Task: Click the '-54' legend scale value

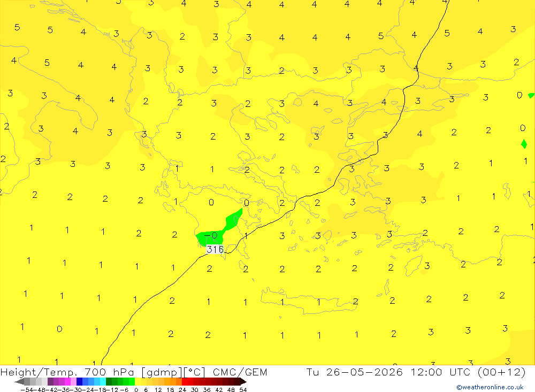Action: click(x=27, y=390)
